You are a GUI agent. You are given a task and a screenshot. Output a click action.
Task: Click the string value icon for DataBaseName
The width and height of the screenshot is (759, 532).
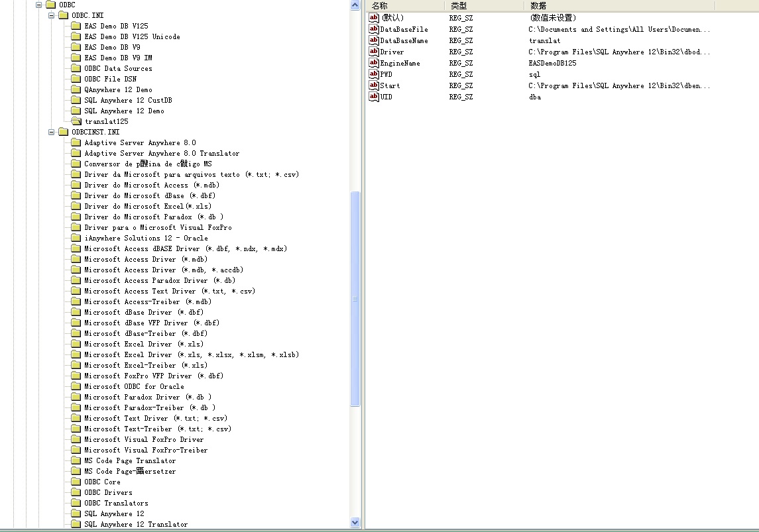coord(374,40)
